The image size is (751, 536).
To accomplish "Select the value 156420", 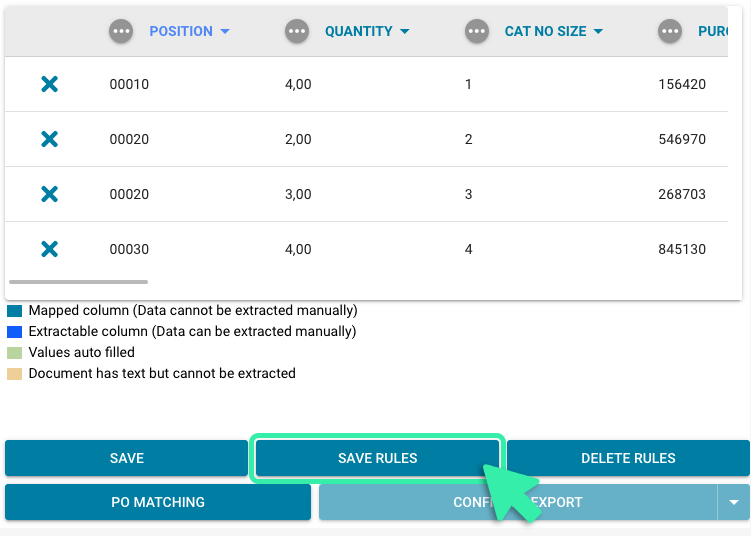I will (x=682, y=84).
